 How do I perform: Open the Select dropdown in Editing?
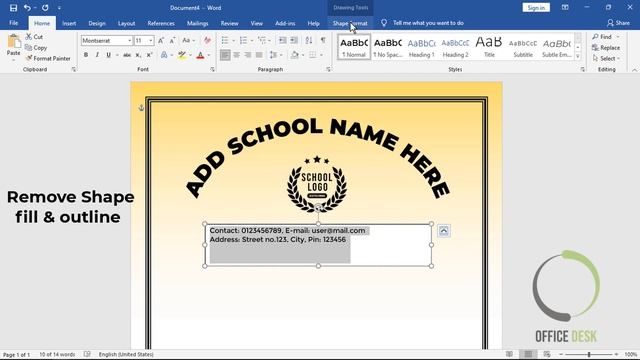606,59
